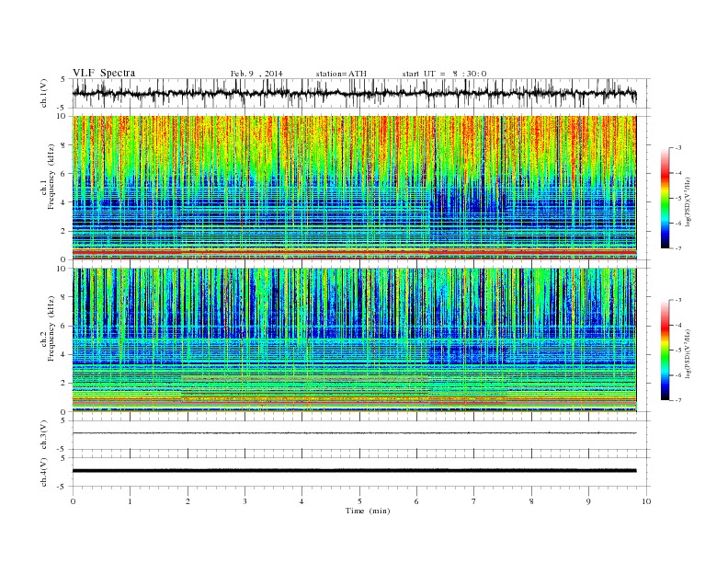Click the "8" kHz tick on ch.2 spectrogram
The image size is (728, 563).
[64, 297]
